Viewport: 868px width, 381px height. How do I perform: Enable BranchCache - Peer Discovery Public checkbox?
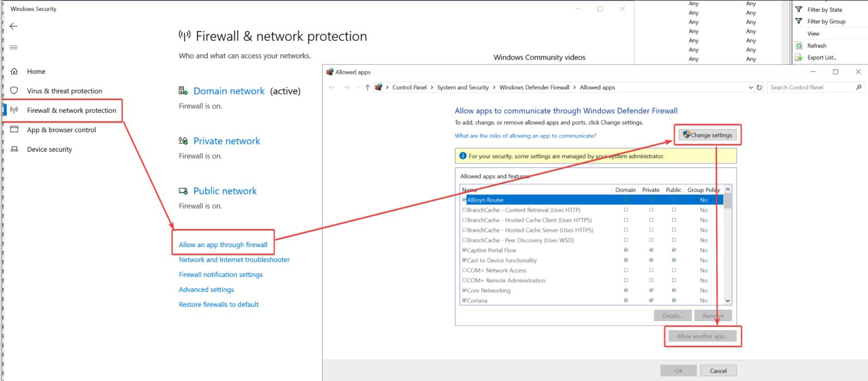point(674,240)
